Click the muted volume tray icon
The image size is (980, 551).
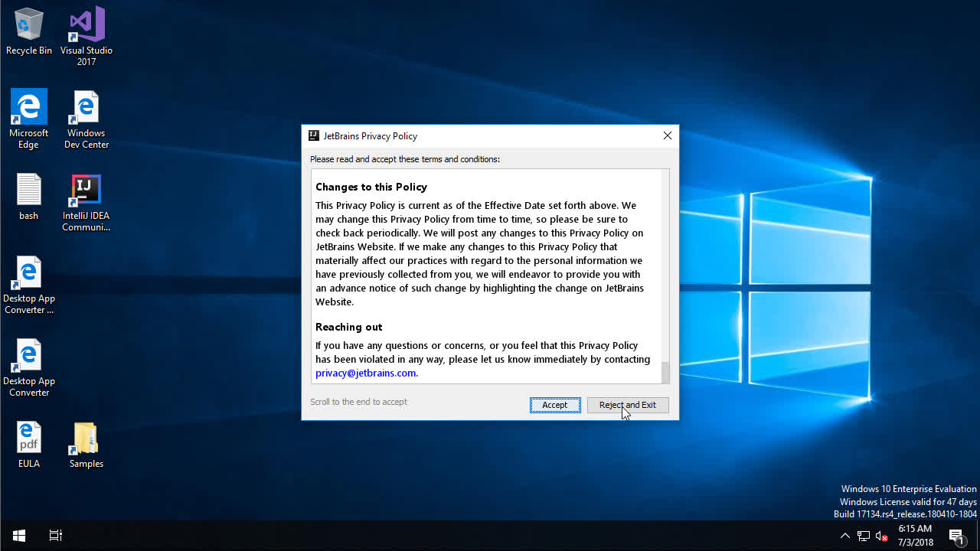(881, 536)
